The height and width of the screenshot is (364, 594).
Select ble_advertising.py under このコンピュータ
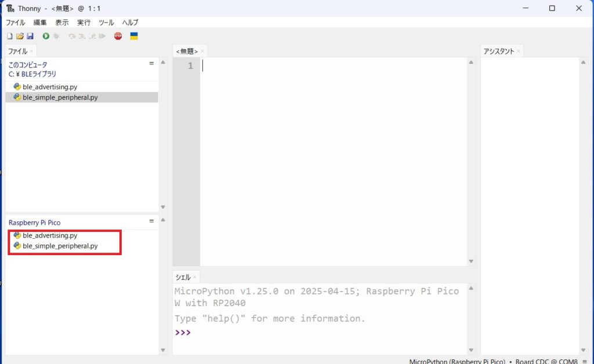tap(50, 87)
